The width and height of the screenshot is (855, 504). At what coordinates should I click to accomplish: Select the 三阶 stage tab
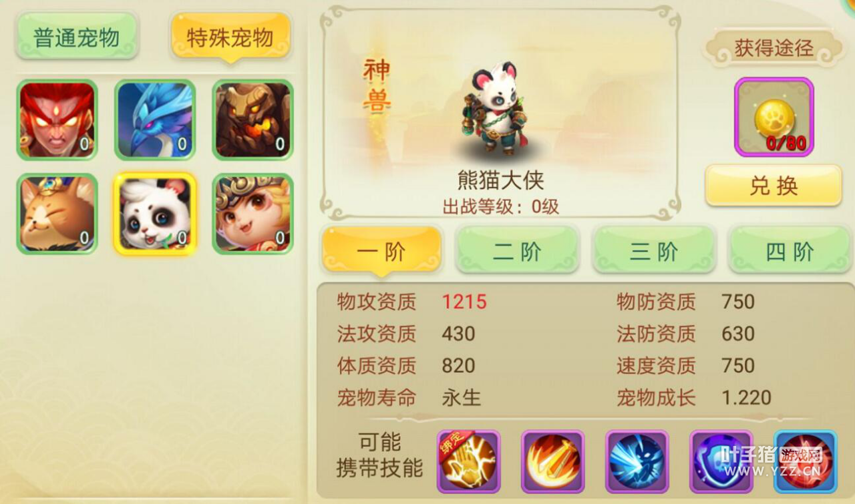(x=654, y=250)
